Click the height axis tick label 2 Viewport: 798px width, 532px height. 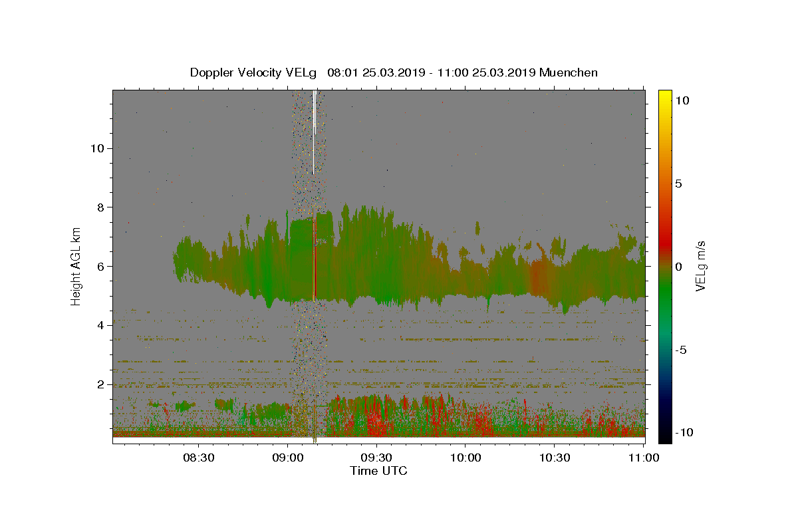point(101,384)
